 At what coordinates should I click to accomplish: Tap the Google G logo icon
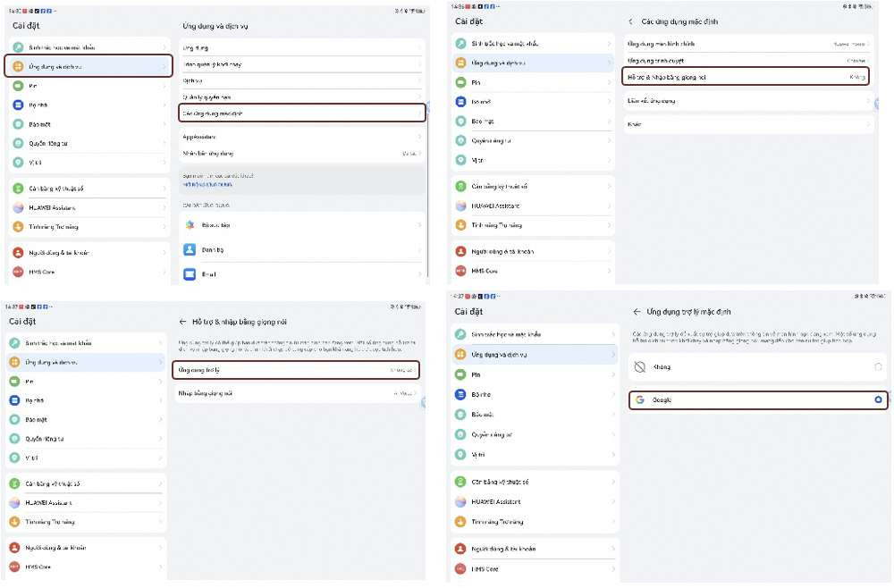click(640, 400)
